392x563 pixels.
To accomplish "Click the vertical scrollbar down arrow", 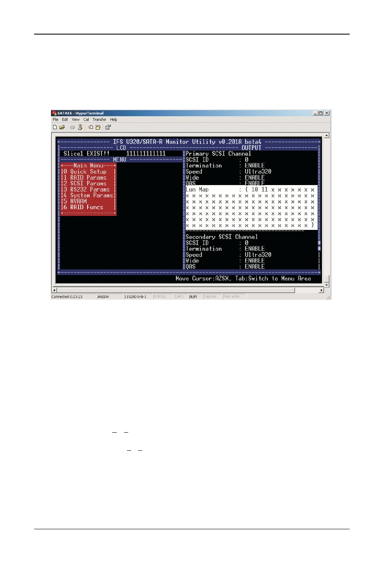I will [327, 285].
